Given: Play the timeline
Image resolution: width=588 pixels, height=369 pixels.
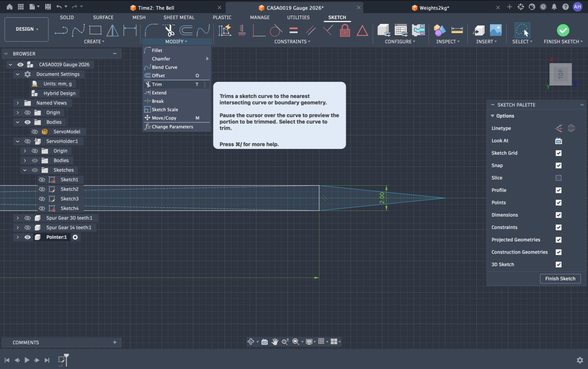Looking at the screenshot, I should pyautogui.click(x=27, y=360).
